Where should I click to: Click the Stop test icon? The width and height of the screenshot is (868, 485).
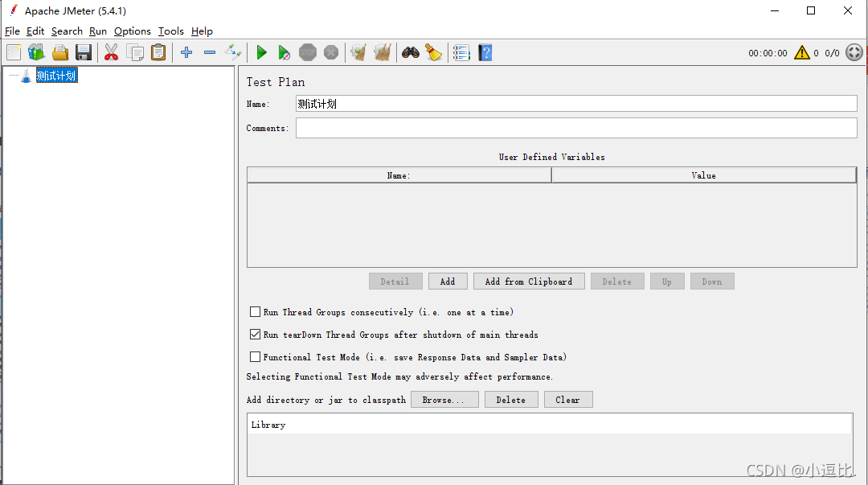[308, 52]
